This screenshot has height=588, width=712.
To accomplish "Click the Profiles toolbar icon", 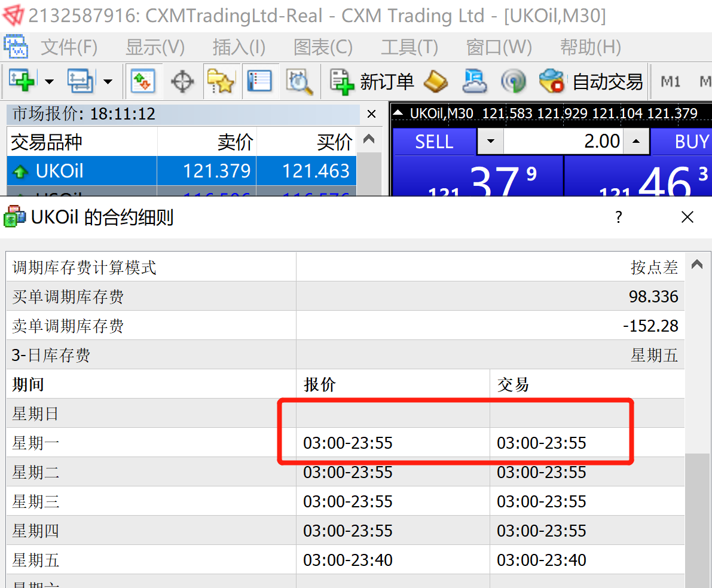I will (x=81, y=81).
